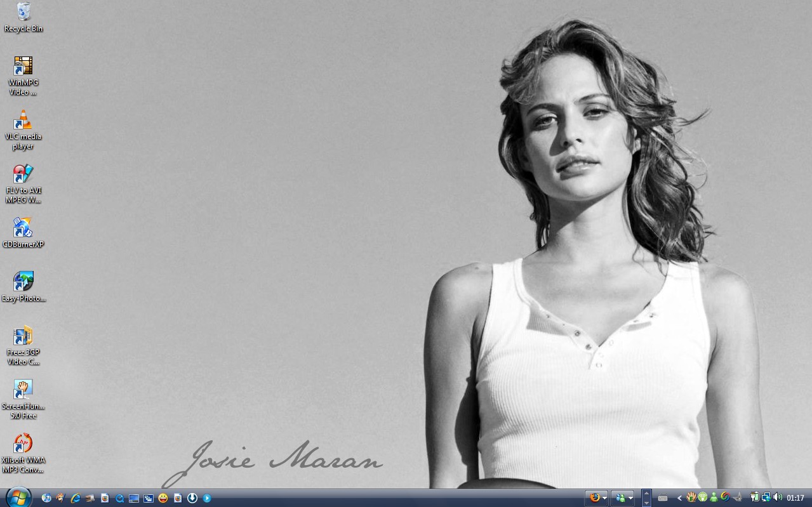Open VLC media player shortcut
This screenshot has height=507, width=812.
click(23, 120)
